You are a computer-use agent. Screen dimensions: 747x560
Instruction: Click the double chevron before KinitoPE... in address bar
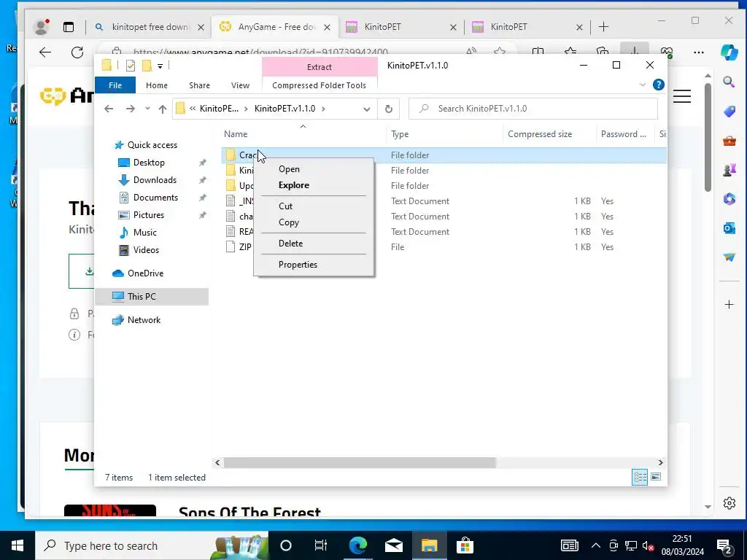click(x=193, y=109)
